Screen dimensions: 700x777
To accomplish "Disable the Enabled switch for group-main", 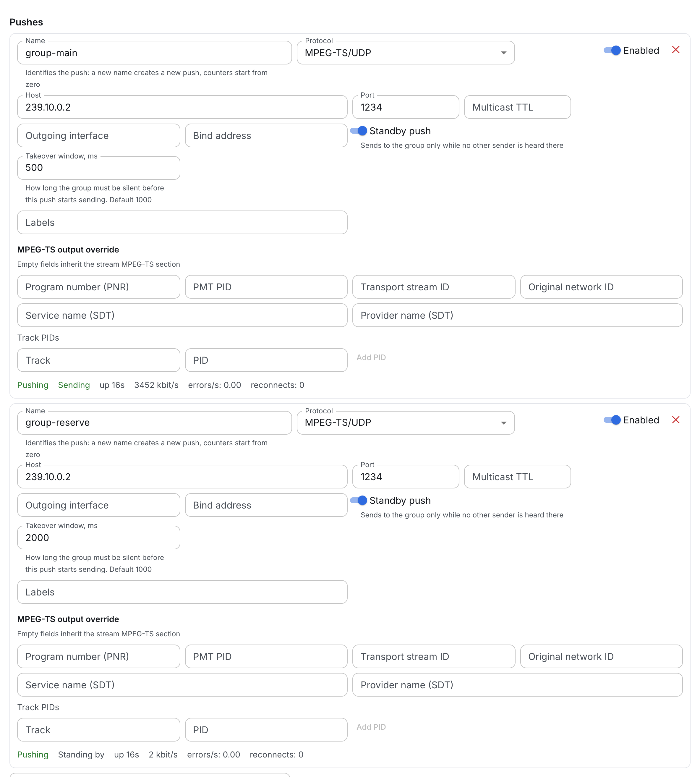I will pyautogui.click(x=612, y=50).
